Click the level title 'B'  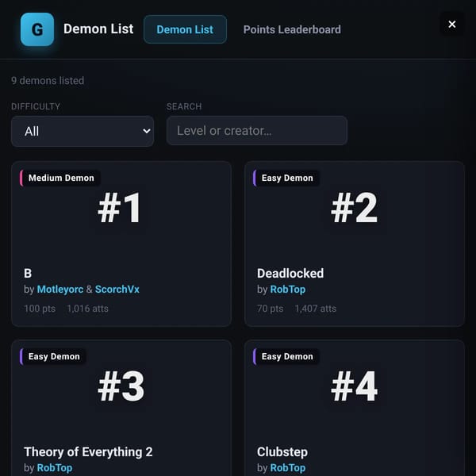(28, 273)
